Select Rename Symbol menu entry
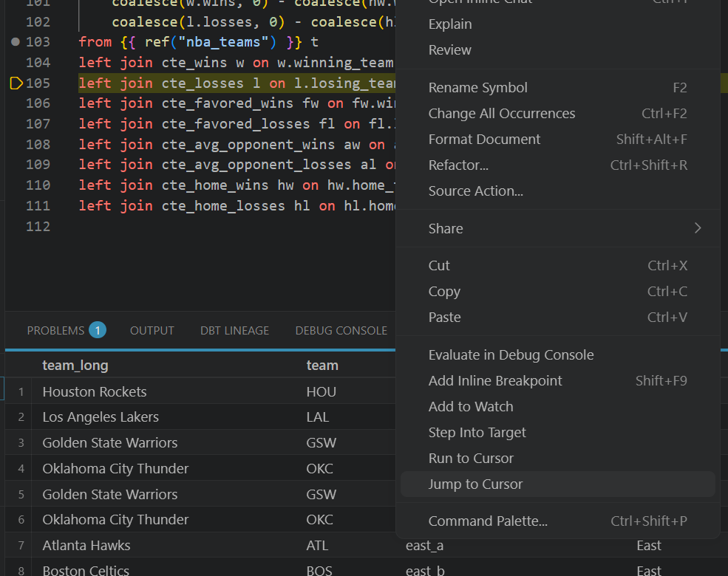The image size is (728, 576). [557, 88]
